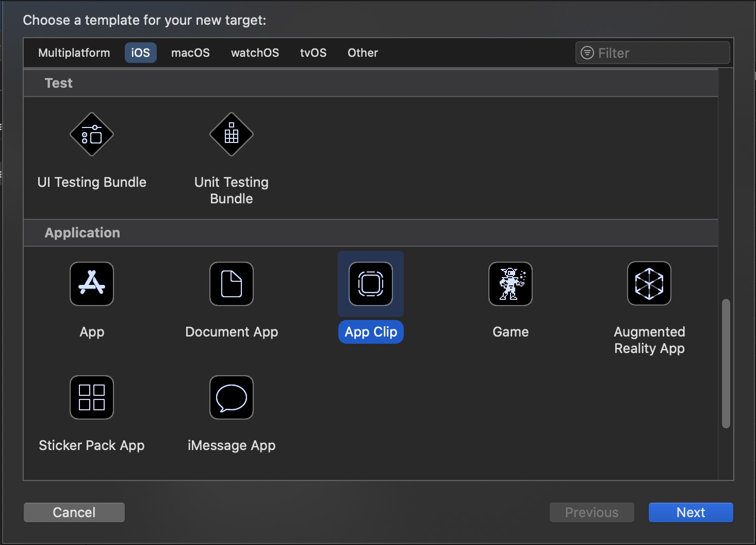Screen dimensions: 756x545
Task: Open the macOS platform tab
Action: (x=190, y=53)
